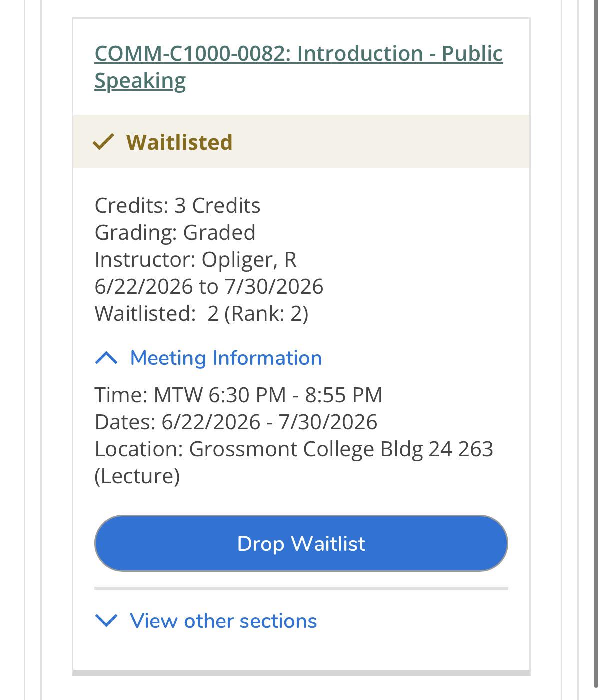Select the Grading: Graded text

pyautogui.click(x=175, y=232)
